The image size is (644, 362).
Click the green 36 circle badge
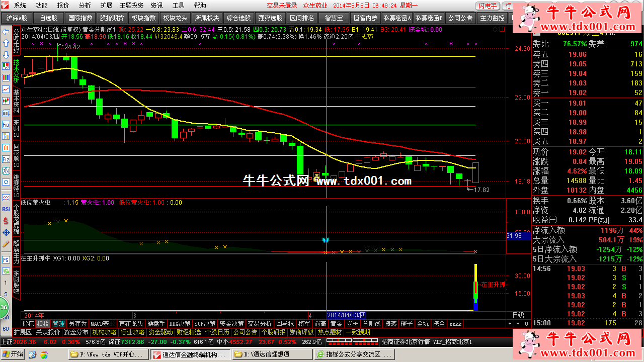pos(4,307)
